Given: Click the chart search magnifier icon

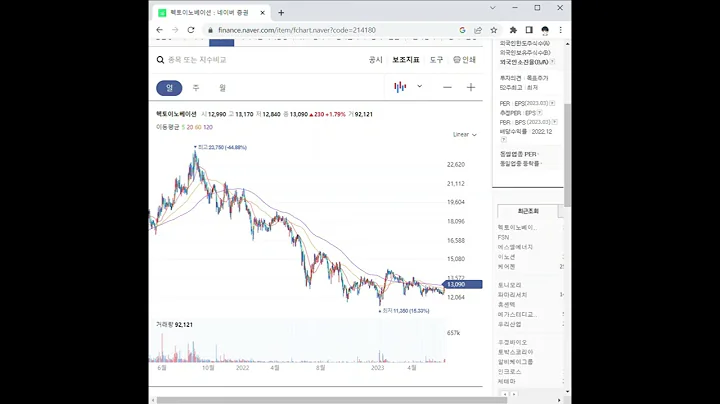Looking at the screenshot, I should (160, 60).
